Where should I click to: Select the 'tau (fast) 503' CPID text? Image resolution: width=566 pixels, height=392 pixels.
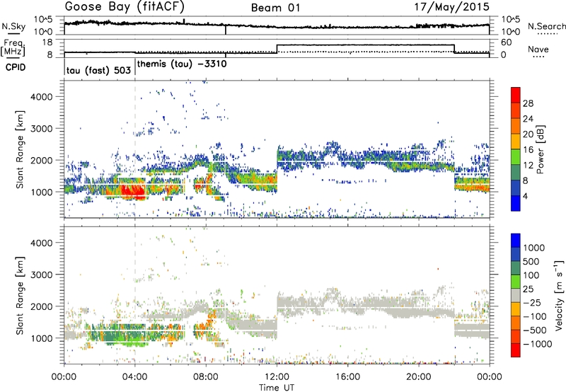point(98,70)
